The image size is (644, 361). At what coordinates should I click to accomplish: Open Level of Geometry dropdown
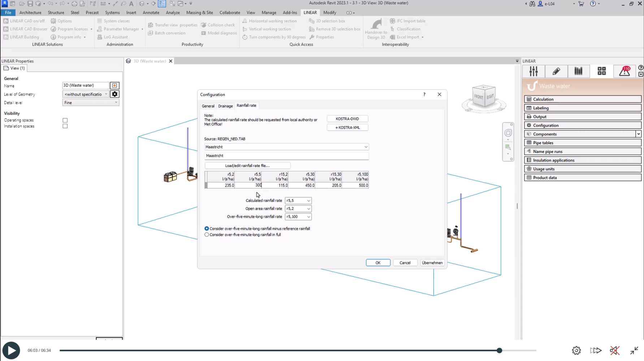click(x=86, y=94)
